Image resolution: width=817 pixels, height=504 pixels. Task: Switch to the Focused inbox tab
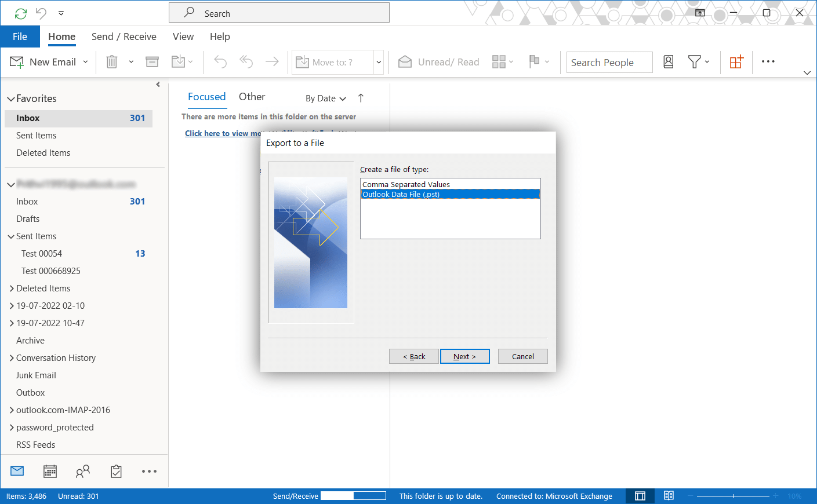[207, 97]
